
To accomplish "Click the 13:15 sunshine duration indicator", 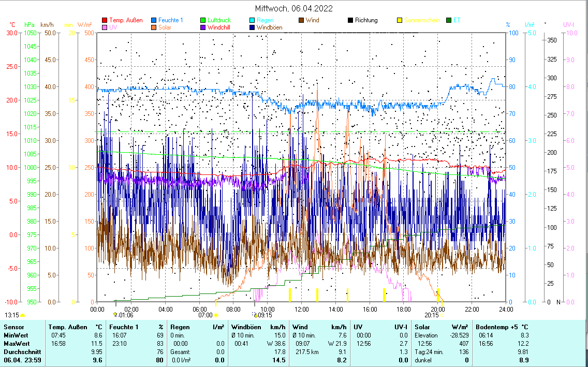I will point(12,315).
